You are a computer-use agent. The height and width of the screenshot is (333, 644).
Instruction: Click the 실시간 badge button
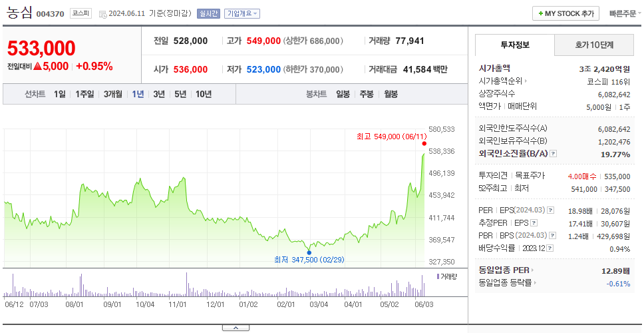(209, 13)
